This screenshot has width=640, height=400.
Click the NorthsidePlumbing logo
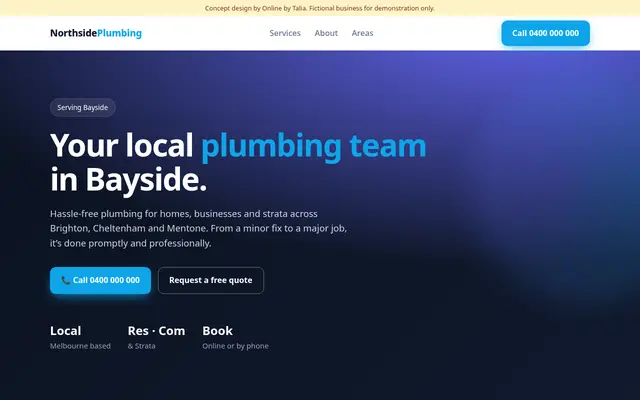click(96, 33)
